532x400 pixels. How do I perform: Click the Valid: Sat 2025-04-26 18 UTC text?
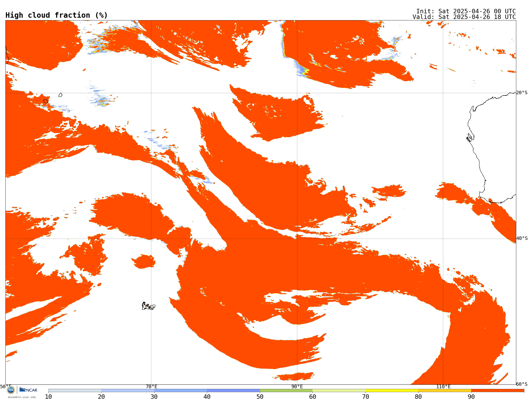(464, 17)
